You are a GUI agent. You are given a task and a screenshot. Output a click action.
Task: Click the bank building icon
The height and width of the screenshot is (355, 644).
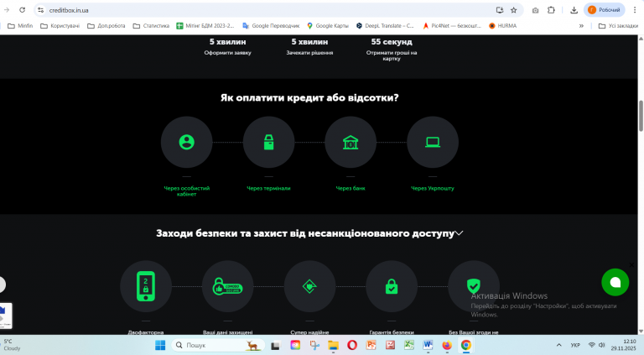[351, 142]
